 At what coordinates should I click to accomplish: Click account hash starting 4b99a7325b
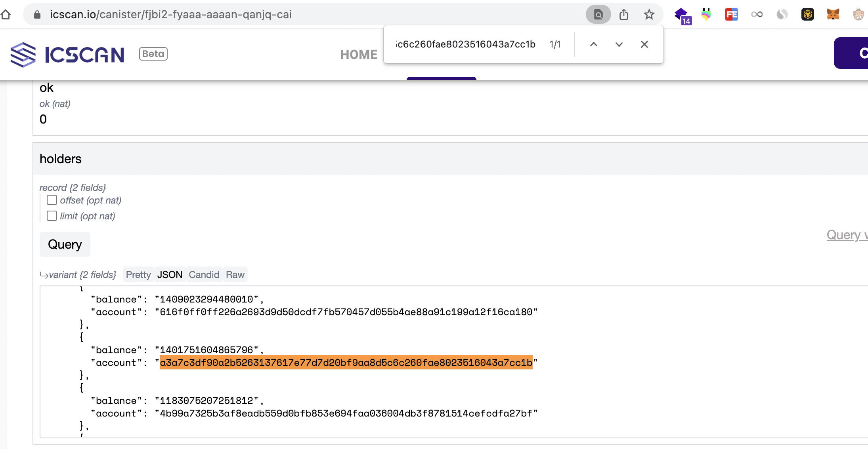pos(346,413)
